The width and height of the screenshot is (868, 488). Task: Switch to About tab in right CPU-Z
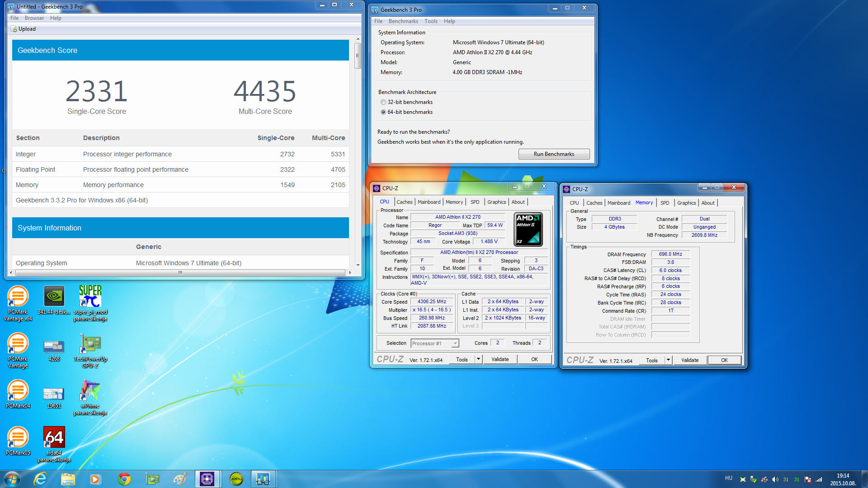708,203
